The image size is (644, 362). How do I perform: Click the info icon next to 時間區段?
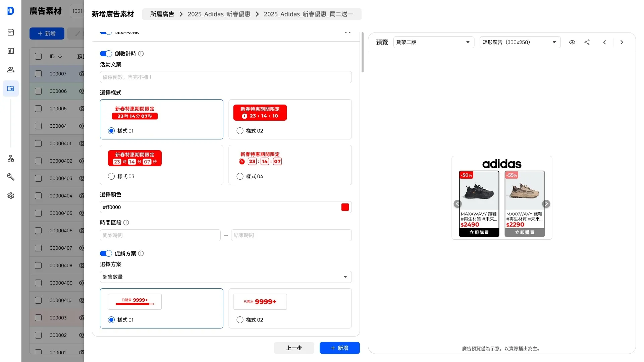[126, 223]
